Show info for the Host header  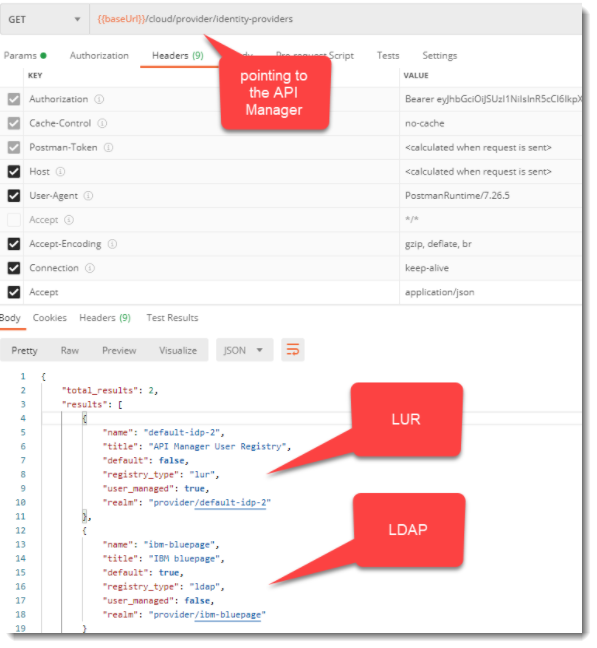tap(60, 172)
